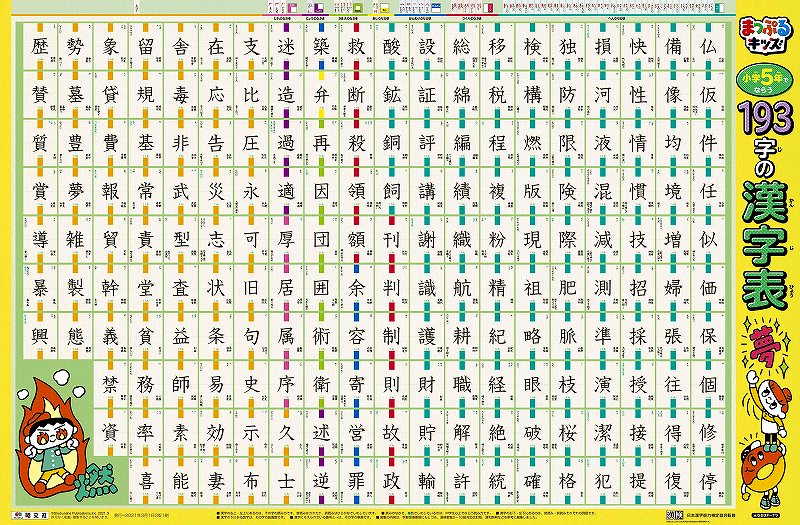Click the kanji 備
800x525 pixels.
[x=673, y=47]
